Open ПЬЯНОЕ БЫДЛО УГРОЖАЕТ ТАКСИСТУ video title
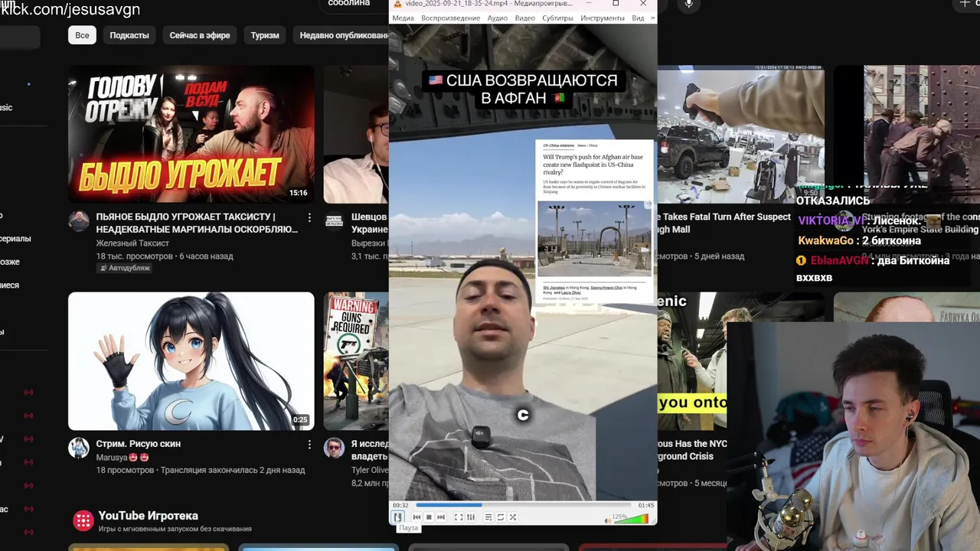Viewport: 980px width, 551px height. [x=197, y=223]
